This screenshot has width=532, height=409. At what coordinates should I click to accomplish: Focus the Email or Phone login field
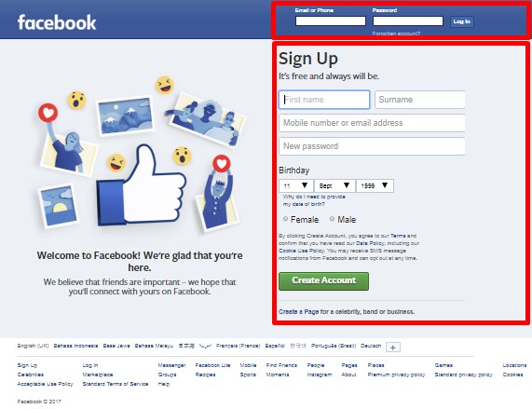pyautogui.click(x=331, y=21)
